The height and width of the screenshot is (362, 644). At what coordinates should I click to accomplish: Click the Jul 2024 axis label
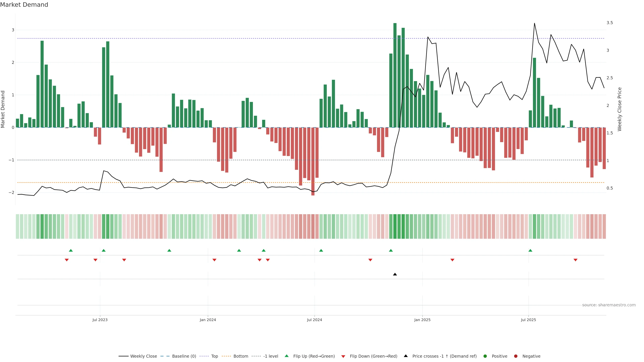314,320
